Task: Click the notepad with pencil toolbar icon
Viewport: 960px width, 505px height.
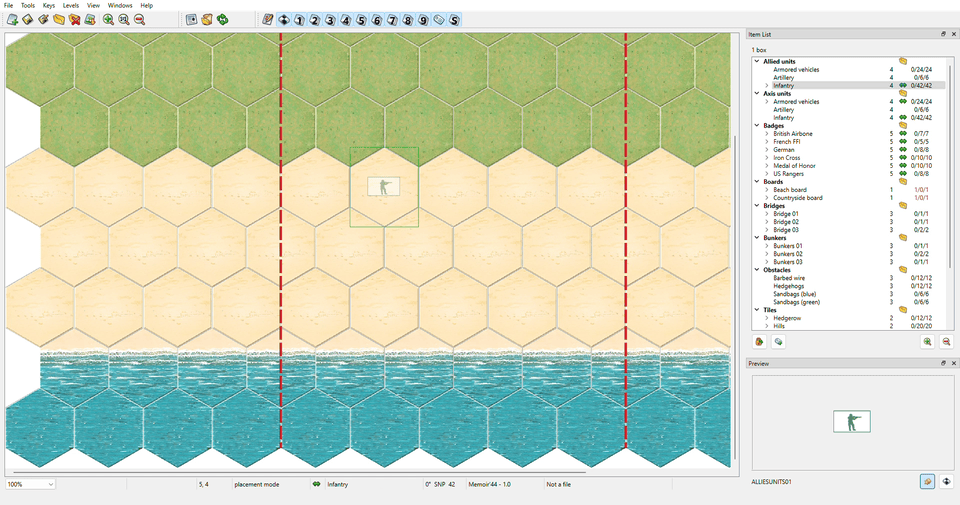Action: 268,20
